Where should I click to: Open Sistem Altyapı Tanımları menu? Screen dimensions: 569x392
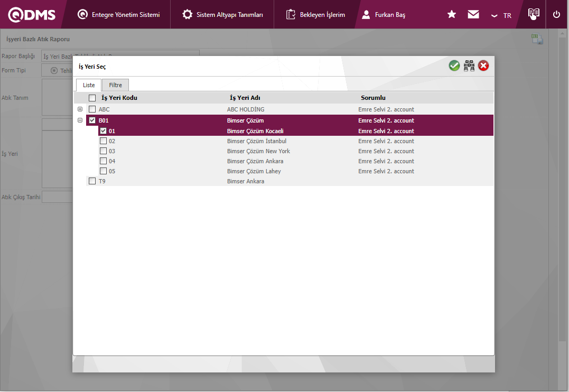pyautogui.click(x=222, y=14)
